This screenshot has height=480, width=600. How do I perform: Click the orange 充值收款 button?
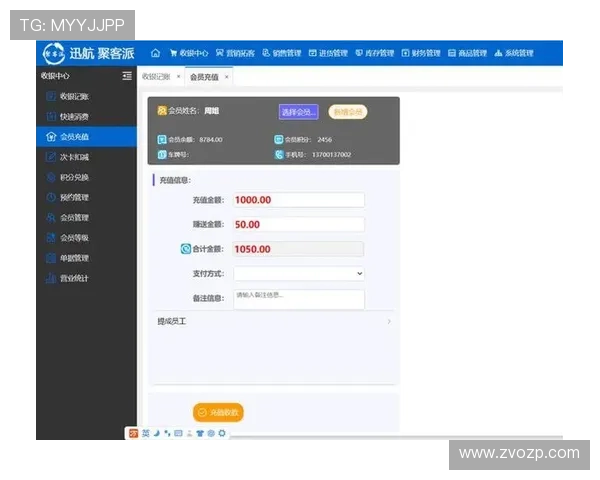pos(218,412)
